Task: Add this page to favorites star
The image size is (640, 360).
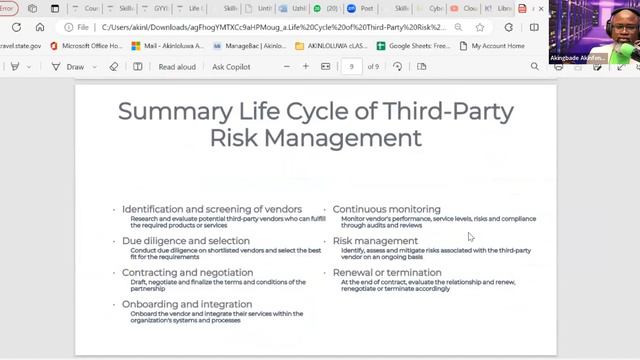Action: (x=480, y=27)
